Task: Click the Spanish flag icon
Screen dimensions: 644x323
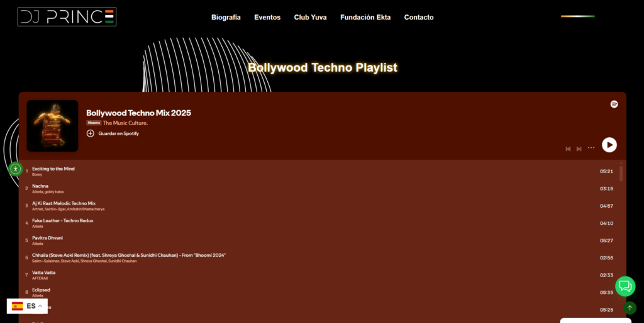Action: 17,306
